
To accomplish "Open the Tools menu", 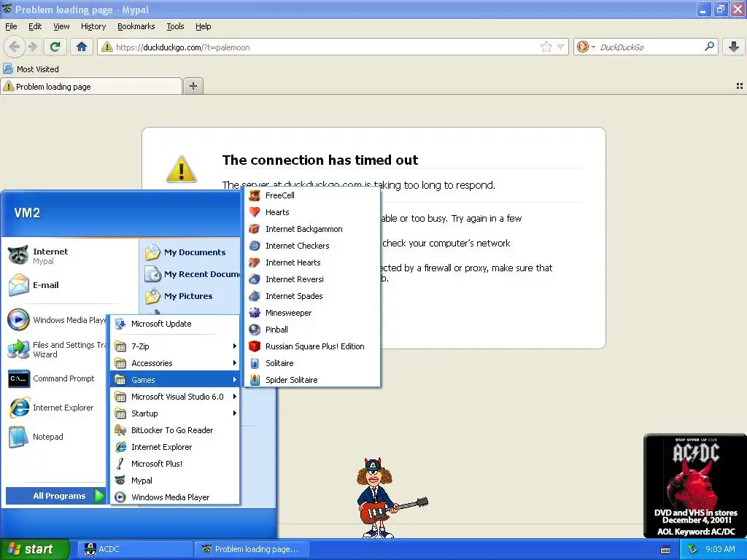I will pyautogui.click(x=175, y=26).
